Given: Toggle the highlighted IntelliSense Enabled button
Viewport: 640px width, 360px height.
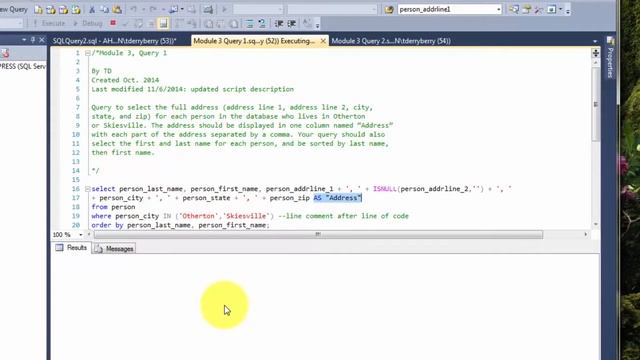Looking at the screenshot, I should tap(163, 24).
